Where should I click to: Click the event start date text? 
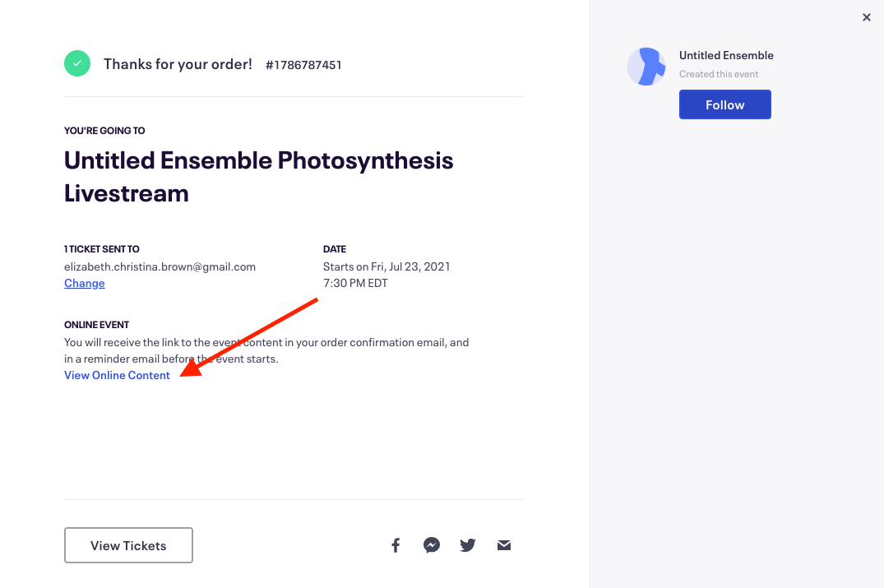tap(386, 266)
